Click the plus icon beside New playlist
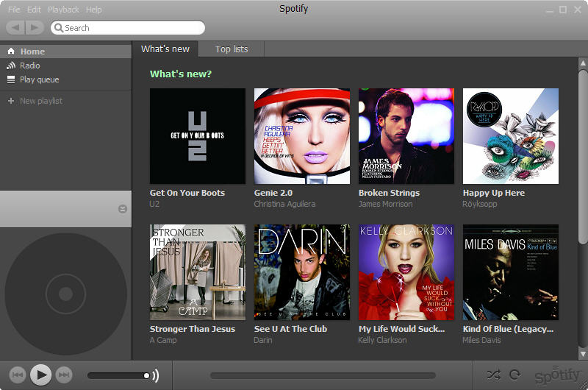Screen dimensions: 588x390 point(11,101)
